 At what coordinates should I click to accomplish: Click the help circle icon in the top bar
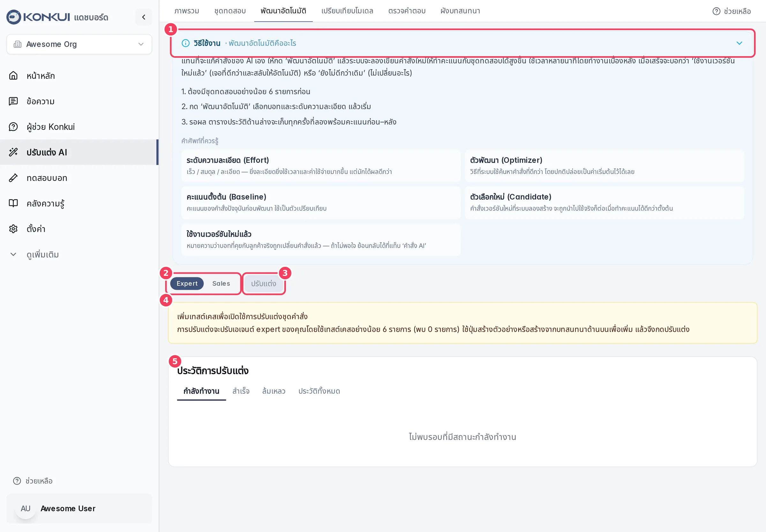716,11
